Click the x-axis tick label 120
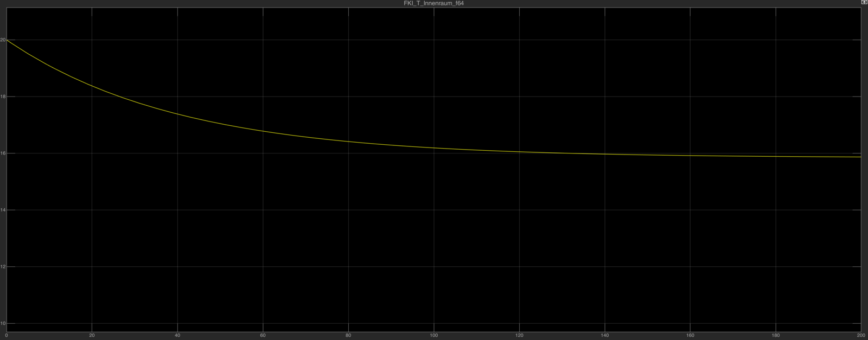 [x=519, y=335]
